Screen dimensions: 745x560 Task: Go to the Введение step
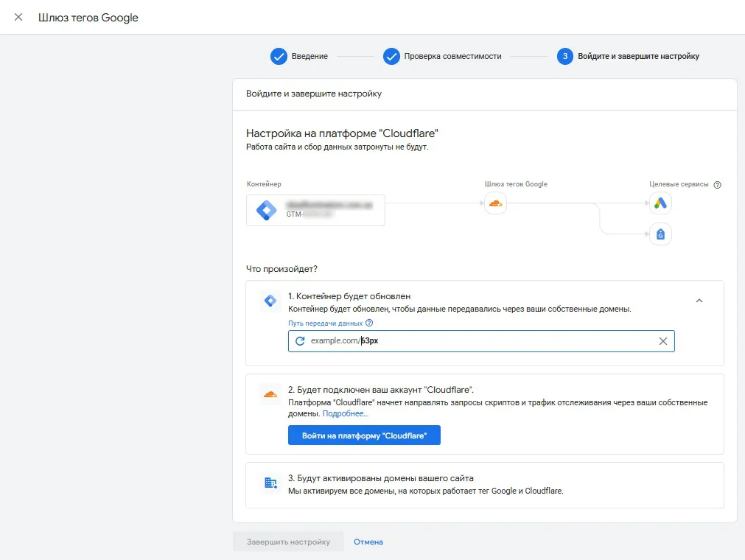(299, 56)
